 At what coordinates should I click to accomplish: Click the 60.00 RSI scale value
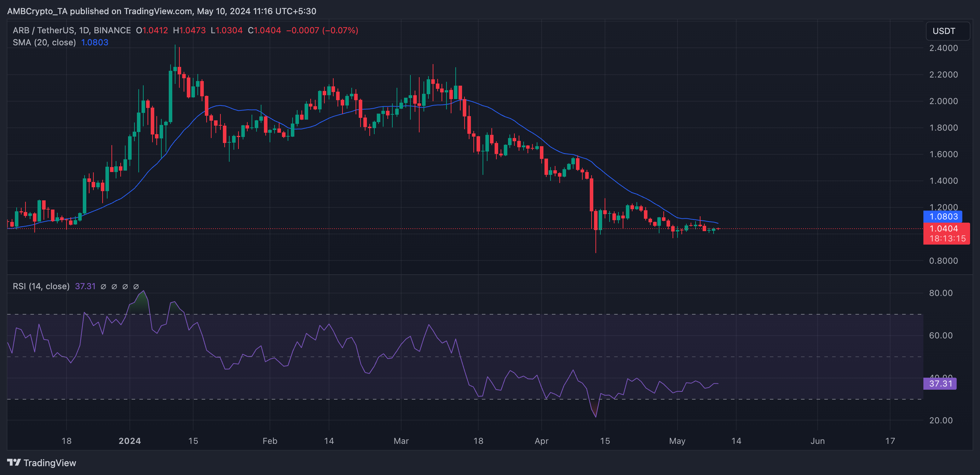940,336
